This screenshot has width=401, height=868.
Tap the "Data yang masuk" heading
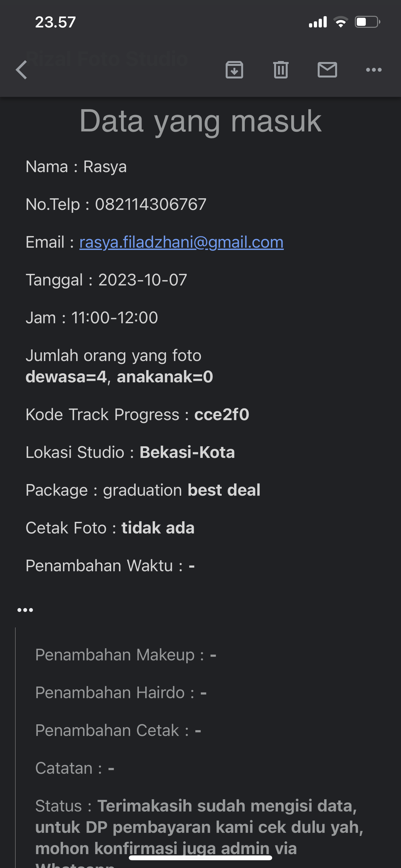click(200, 121)
